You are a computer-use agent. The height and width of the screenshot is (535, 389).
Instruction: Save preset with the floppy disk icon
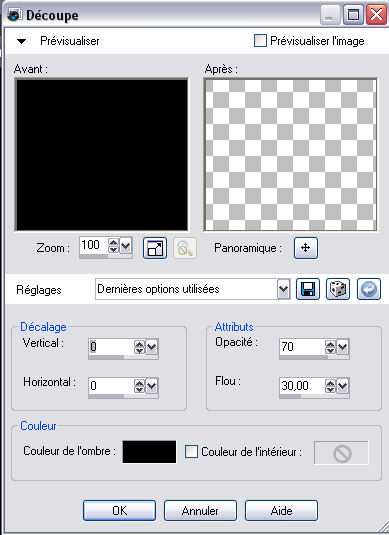308,289
